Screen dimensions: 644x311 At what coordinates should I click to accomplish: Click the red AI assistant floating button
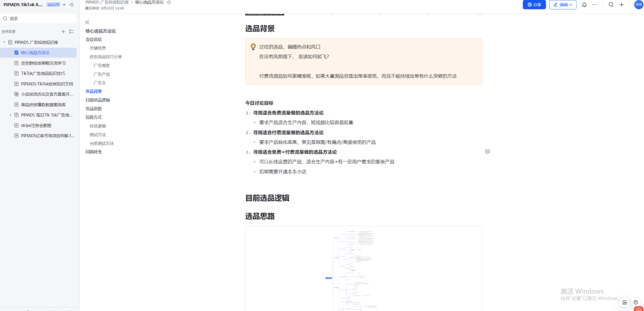pyautogui.click(x=639, y=309)
